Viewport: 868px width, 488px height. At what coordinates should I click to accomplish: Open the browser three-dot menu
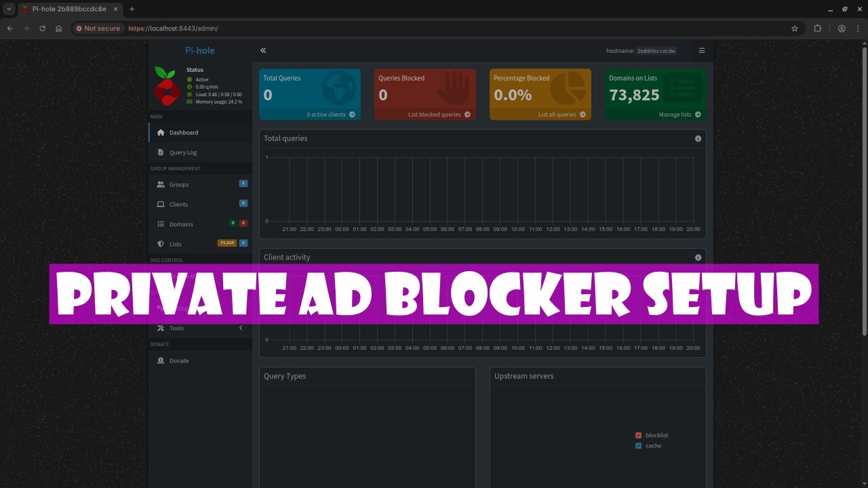[858, 28]
